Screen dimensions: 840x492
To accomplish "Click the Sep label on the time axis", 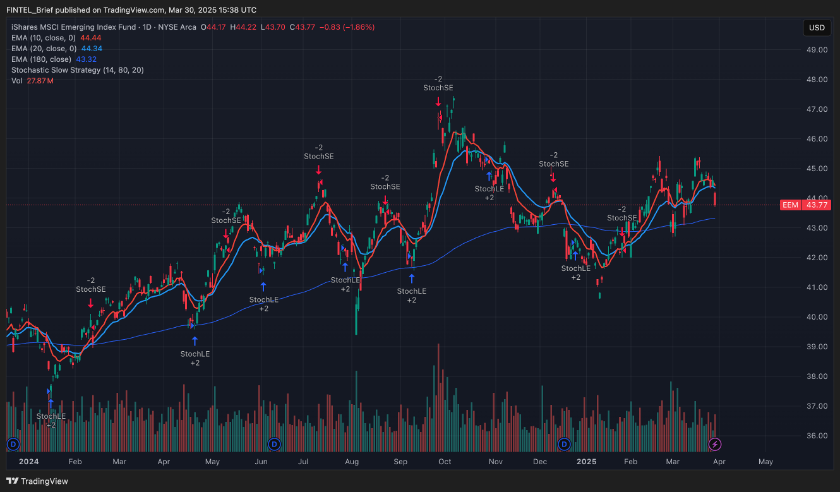I will 400,461.
